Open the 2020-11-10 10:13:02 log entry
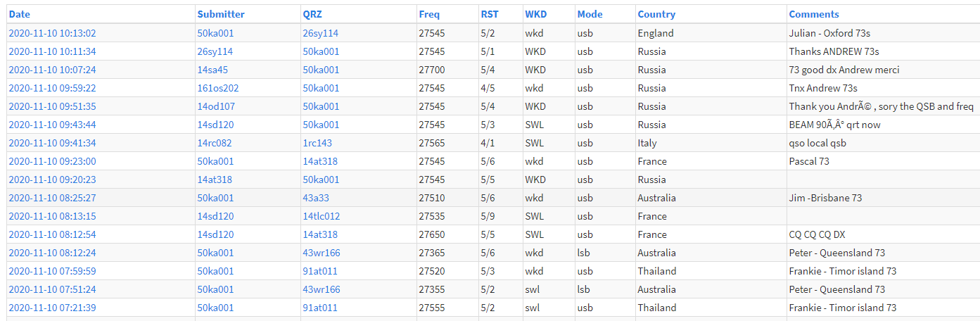This screenshot has height=321, width=980. [x=52, y=33]
